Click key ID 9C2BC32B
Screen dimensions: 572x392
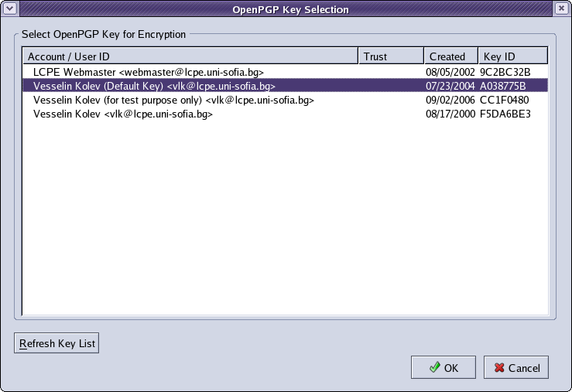click(505, 72)
